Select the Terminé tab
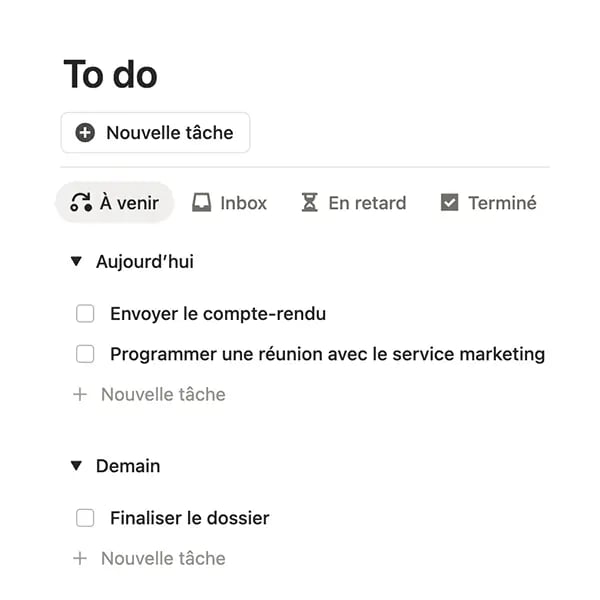This screenshot has height=600, width=600. [x=489, y=203]
